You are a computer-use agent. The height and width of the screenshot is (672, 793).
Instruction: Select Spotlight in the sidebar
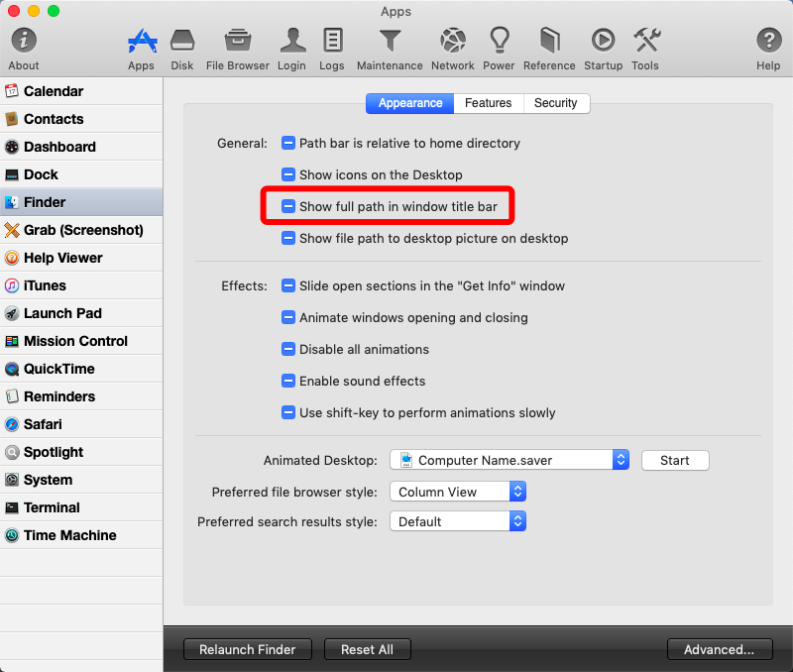pyautogui.click(x=81, y=452)
